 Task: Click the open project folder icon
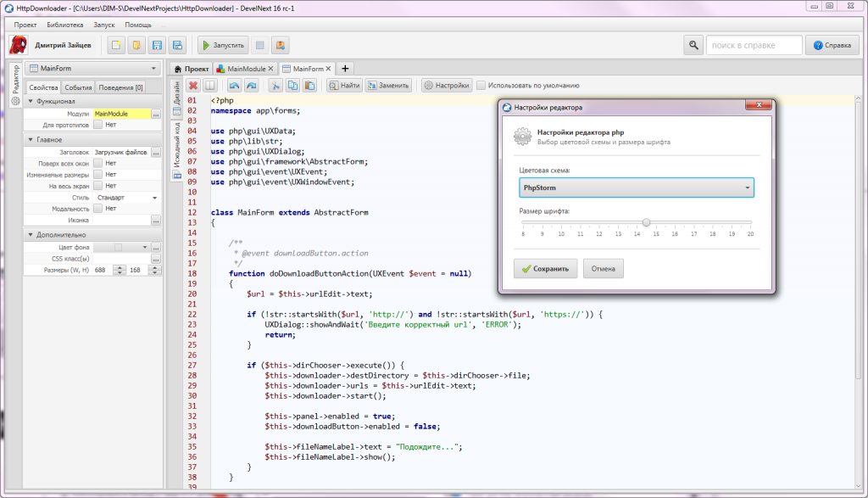point(136,45)
